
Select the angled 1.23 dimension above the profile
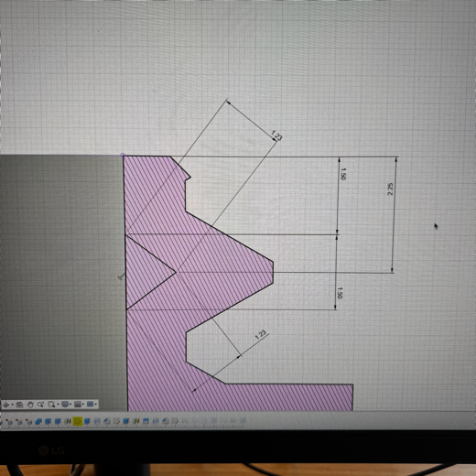[x=276, y=135]
